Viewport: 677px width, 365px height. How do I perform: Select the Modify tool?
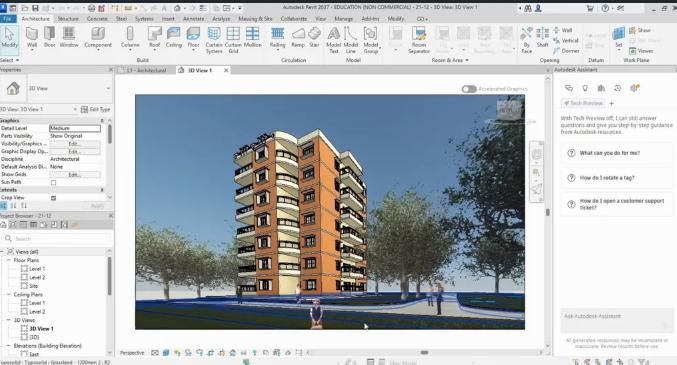click(9, 38)
